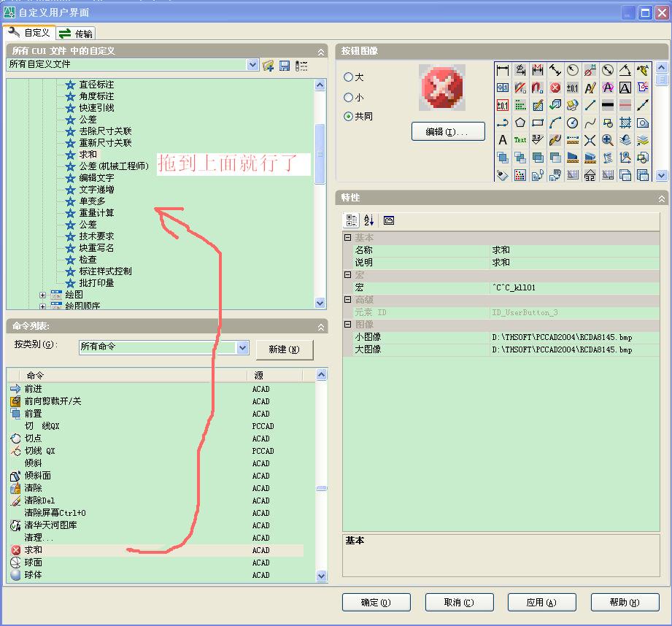This screenshot has height=626, width=672.
Task: Open the 所有自定义文件 dropdown
Action: pyautogui.click(x=253, y=64)
